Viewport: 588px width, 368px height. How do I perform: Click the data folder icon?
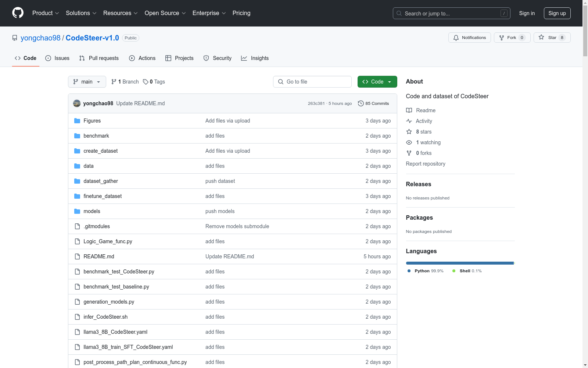pyautogui.click(x=77, y=166)
